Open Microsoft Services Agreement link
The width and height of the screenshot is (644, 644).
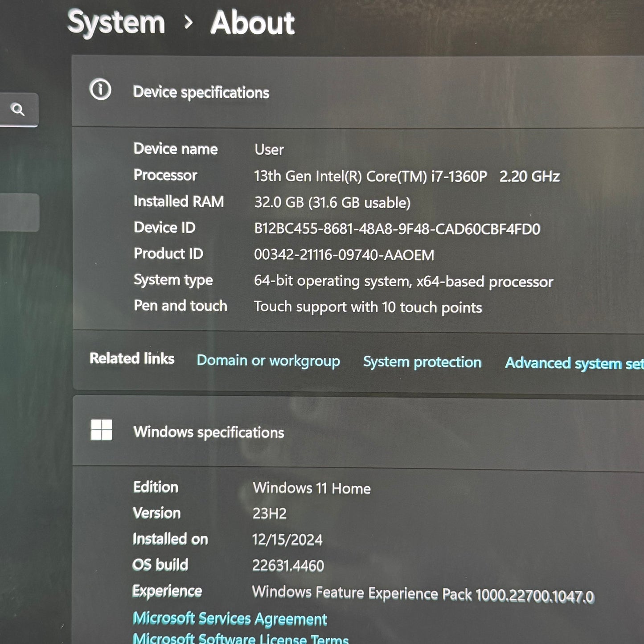tap(230, 619)
